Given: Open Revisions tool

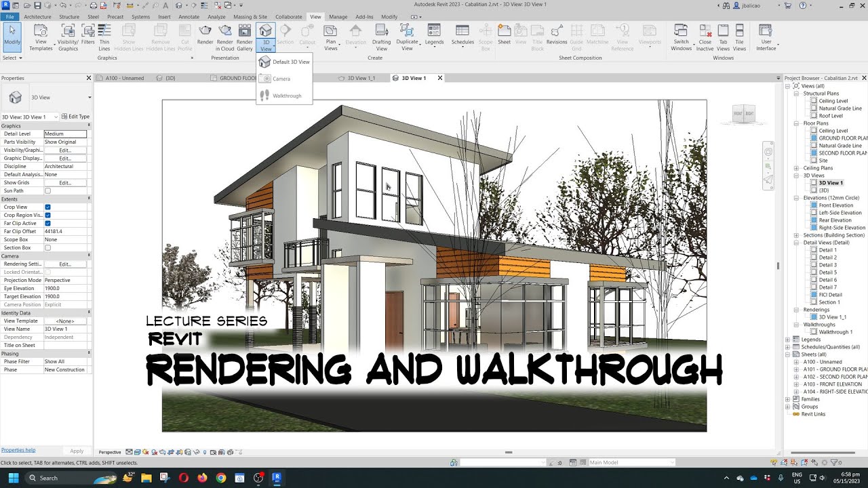Looking at the screenshot, I should (x=557, y=34).
